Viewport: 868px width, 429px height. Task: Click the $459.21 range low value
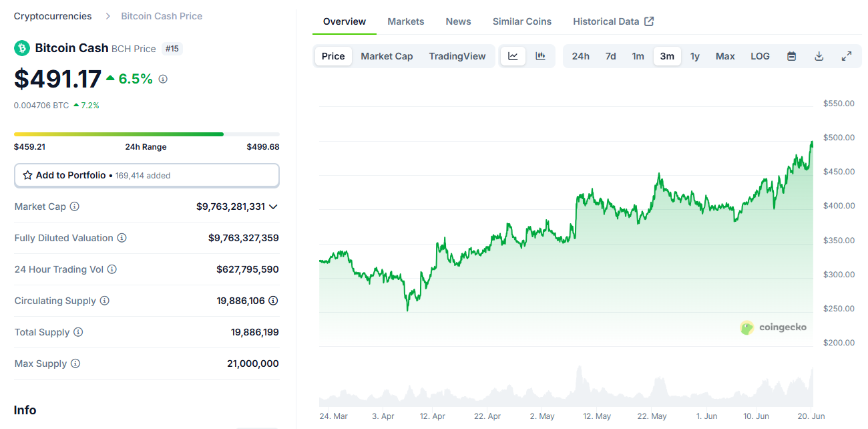coord(29,147)
